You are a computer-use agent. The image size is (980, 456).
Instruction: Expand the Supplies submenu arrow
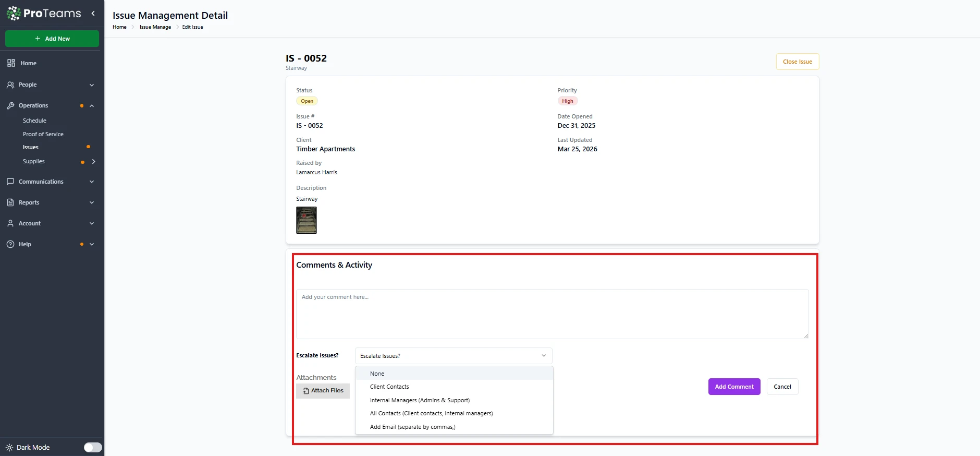(x=94, y=162)
